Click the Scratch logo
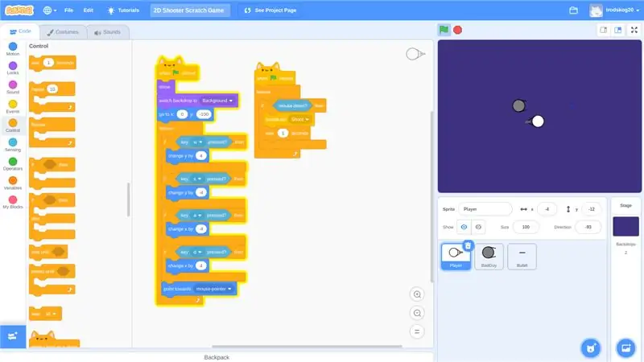The width and height of the screenshot is (644, 362). coord(19,10)
